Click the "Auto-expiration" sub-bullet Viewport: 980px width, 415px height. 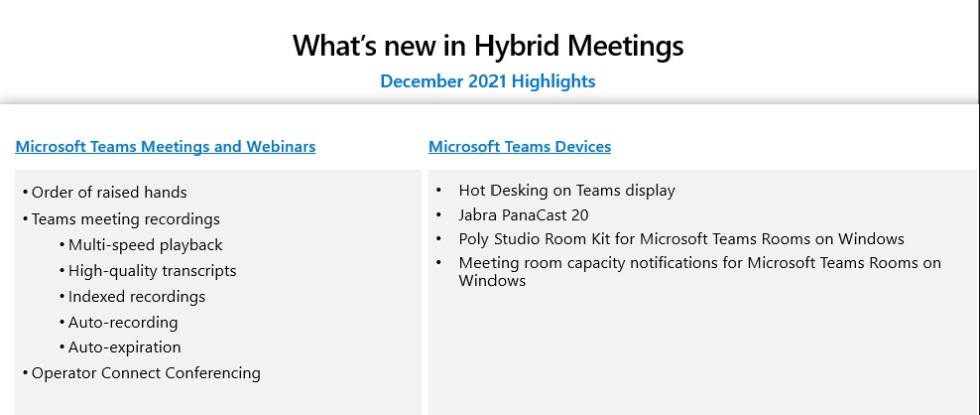[124, 347]
